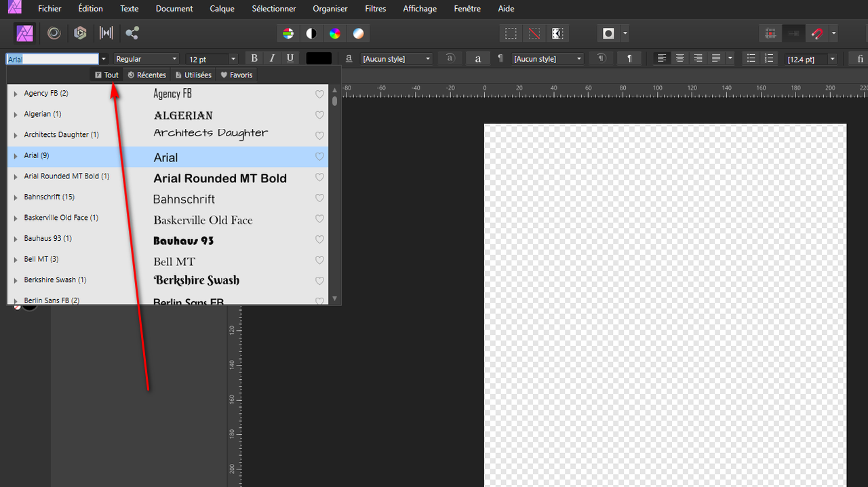The image size is (868, 487).
Task: Apply Auto Contrast half-circle icon
Action: point(311,33)
